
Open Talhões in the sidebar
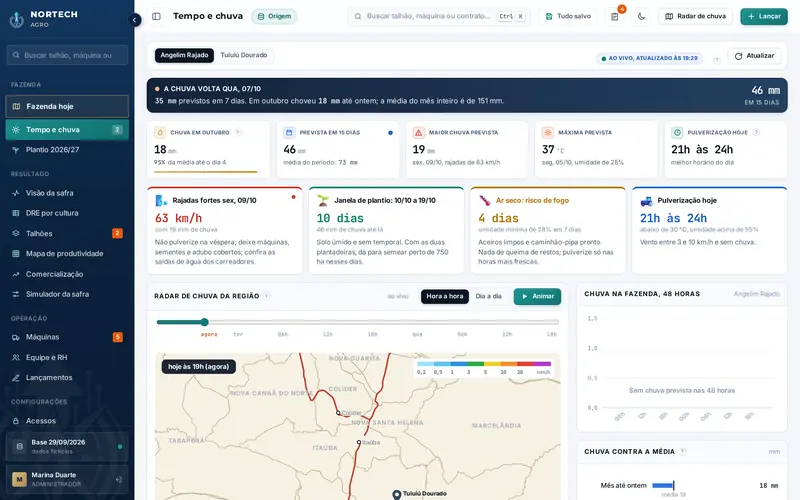tap(67, 233)
